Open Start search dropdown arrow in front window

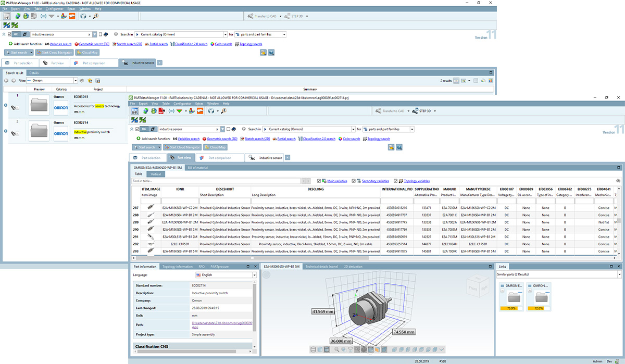(x=159, y=147)
